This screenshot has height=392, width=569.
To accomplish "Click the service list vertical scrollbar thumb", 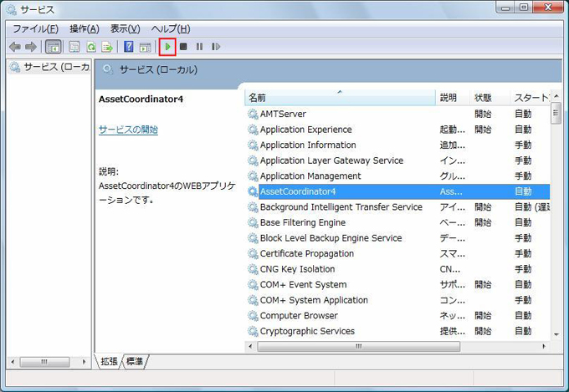I will click(556, 113).
